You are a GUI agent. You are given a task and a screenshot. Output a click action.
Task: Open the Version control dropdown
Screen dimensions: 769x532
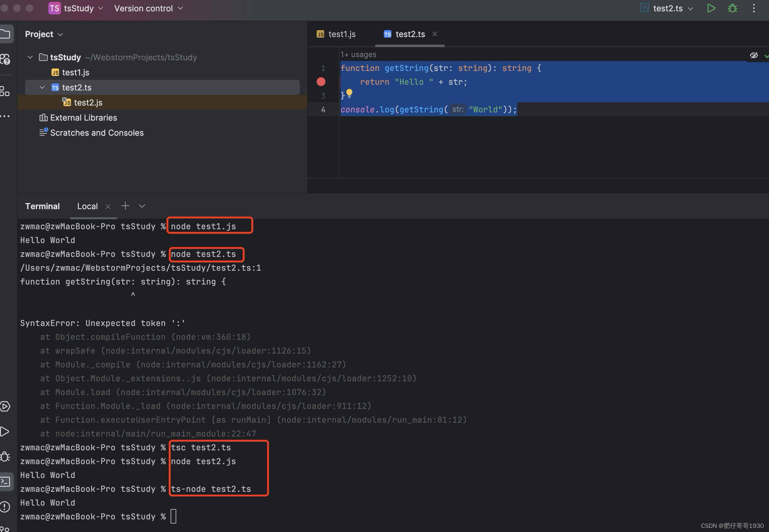[x=149, y=8]
